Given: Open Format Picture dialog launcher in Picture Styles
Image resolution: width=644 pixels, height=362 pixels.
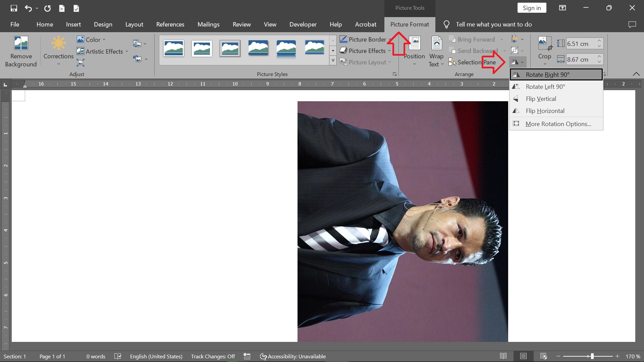Looking at the screenshot, I should (x=395, y=74).
